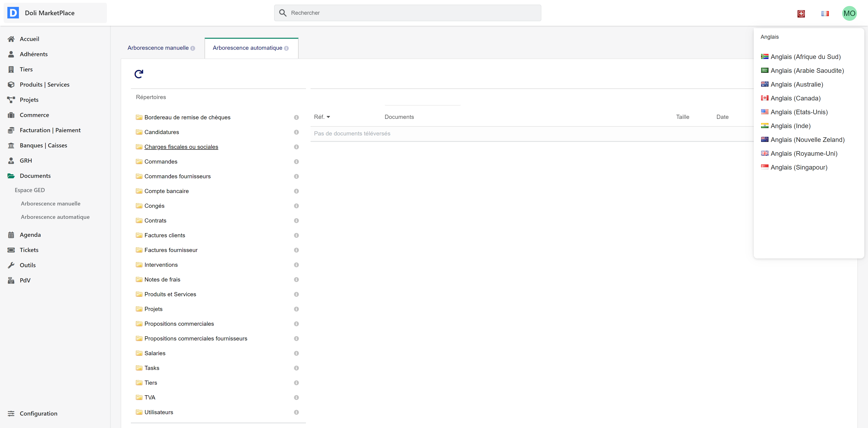Select Anglais (Canada) from language list
Image resolution: width=868 pixels, height=428 pixels.
tap(795, 98)
